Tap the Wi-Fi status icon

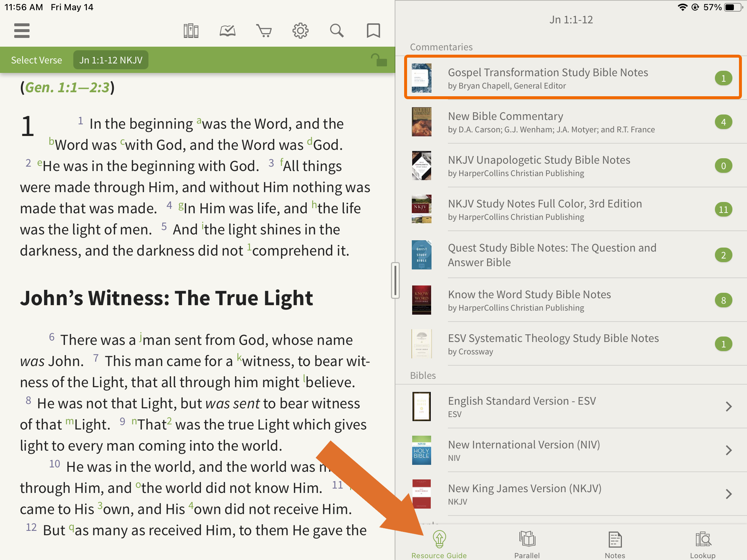tap(682, 7)
